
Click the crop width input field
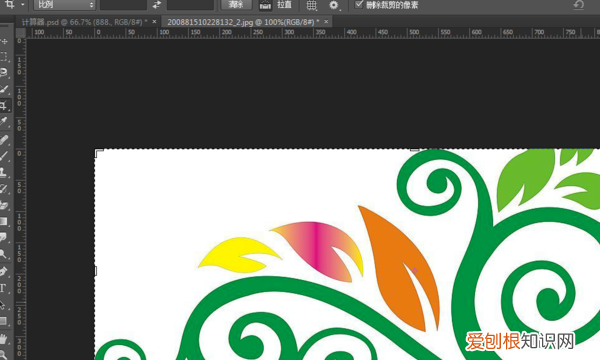(x=123, y=5)
